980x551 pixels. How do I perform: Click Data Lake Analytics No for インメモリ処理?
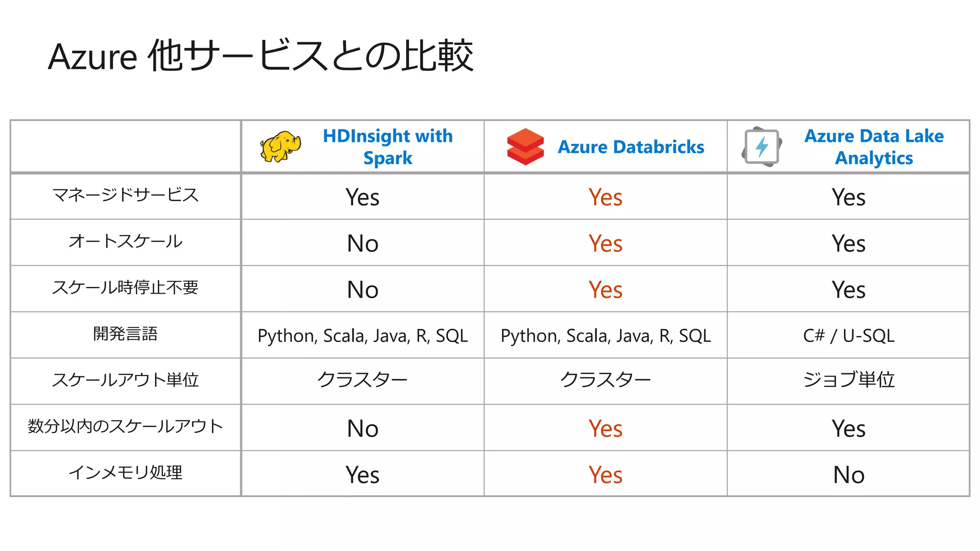[848, 474]
